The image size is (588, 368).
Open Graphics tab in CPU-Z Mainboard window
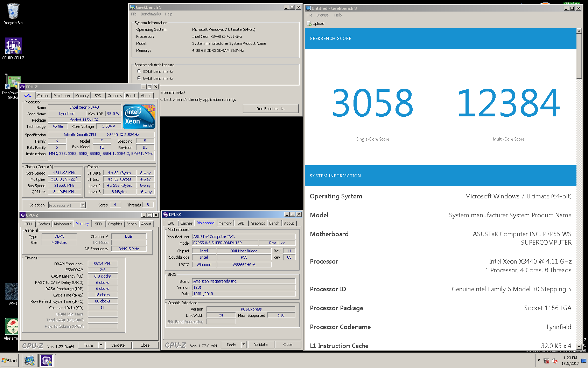[258, 223]
